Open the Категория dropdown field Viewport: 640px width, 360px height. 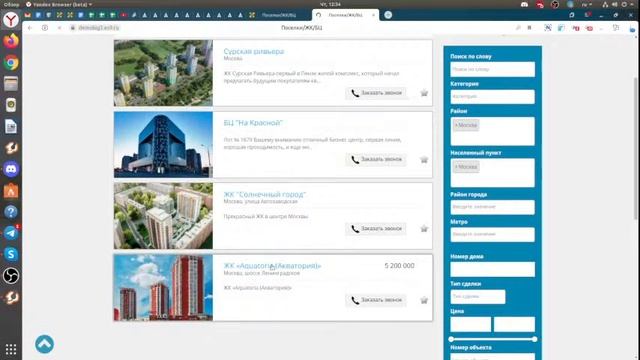click(x=492, y=97)
